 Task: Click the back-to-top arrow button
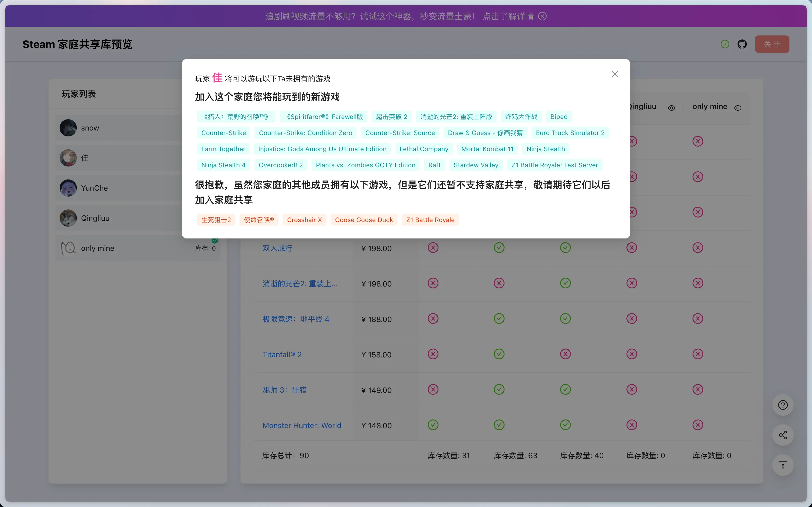[782, 465]
